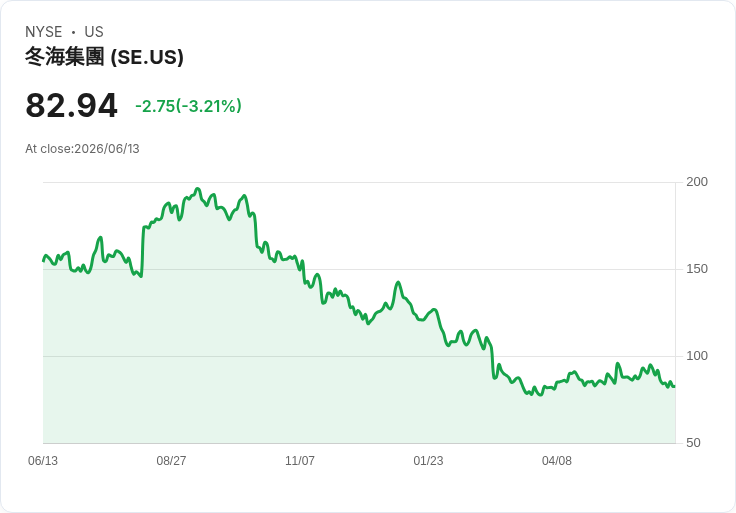Click the 01/23 x-axis date label
Viewport: 736px width, 513px height.
428,460
